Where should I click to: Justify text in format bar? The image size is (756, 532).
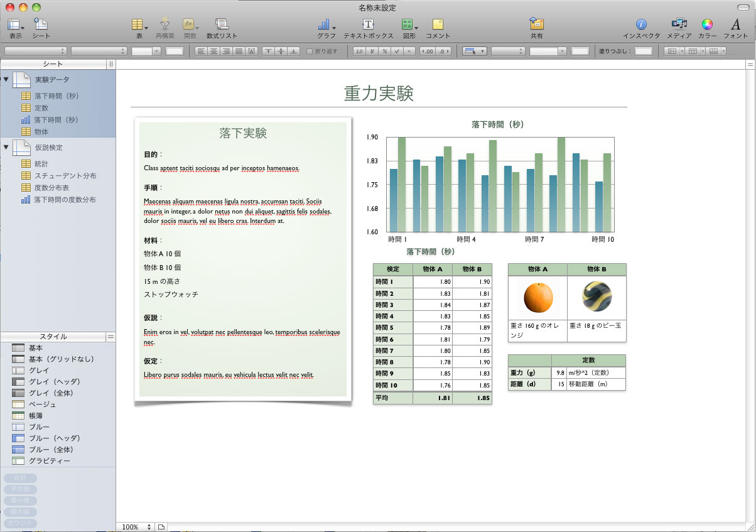click(x=239, y=51)
